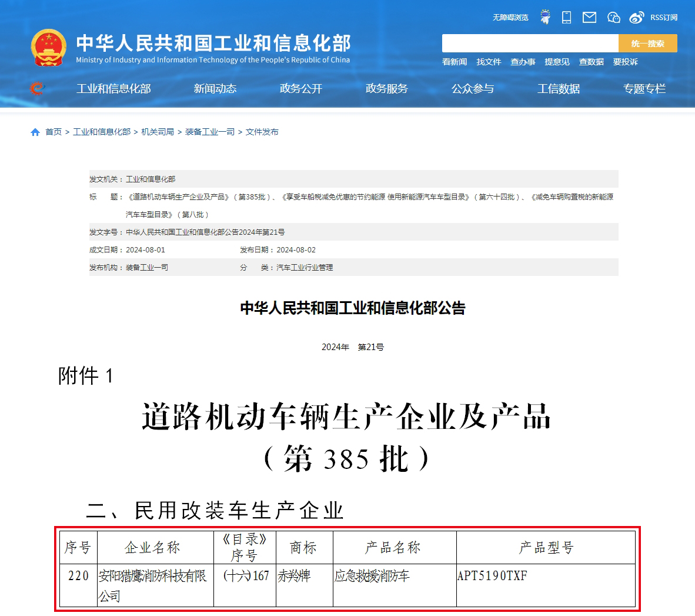
Task: Select the 新闻动态 navigation tab
Action: coord(215,89)
